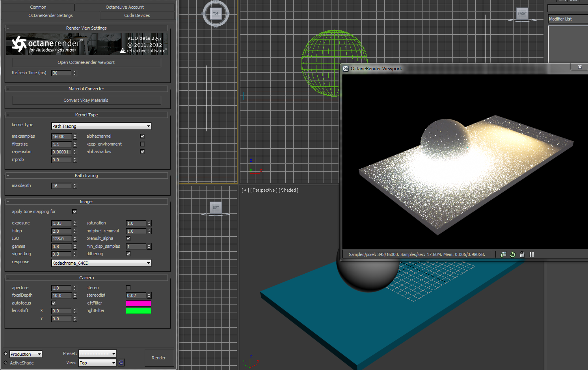
Task: Click the saturation value field
Action: [x=136, y=223]
